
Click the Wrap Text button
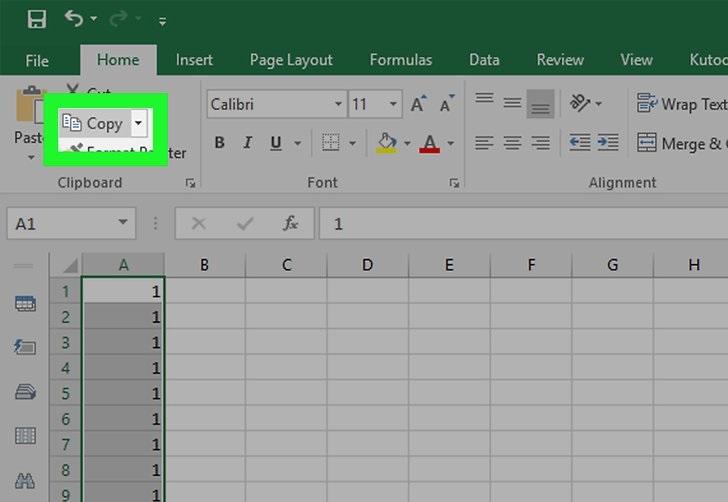pyautogui.click(x=682, y=104)
